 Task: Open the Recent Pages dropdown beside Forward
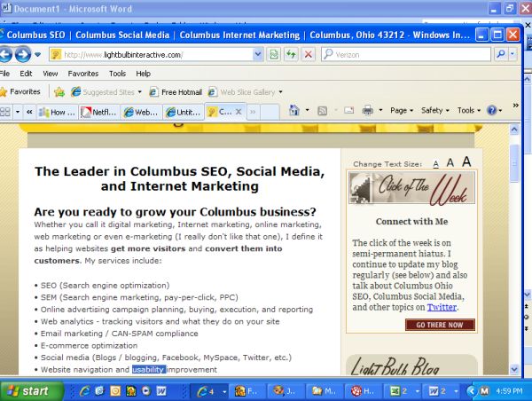(37, 54)
